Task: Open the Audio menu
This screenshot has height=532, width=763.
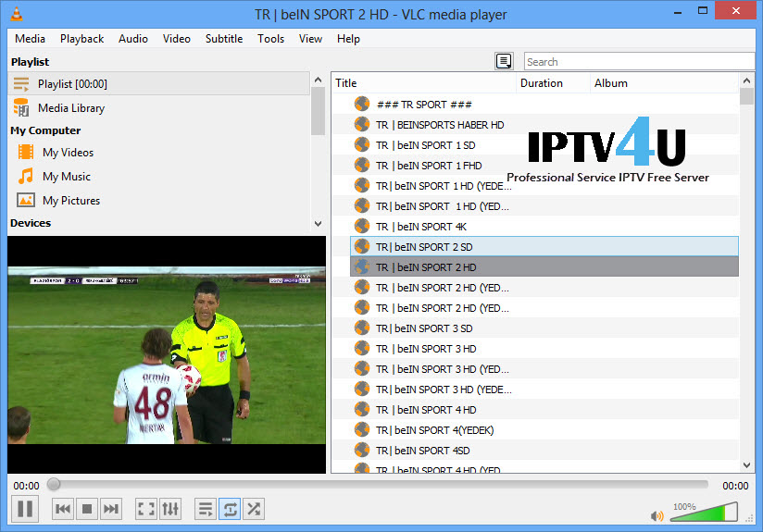Action: point(132,39)
